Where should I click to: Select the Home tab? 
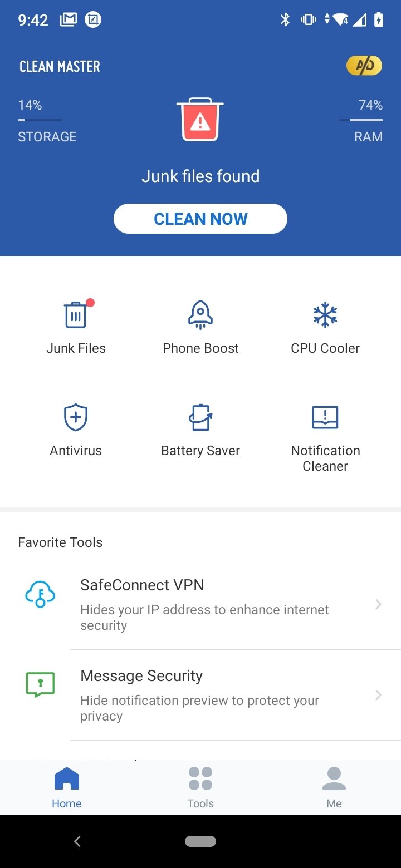pos(67,787)
